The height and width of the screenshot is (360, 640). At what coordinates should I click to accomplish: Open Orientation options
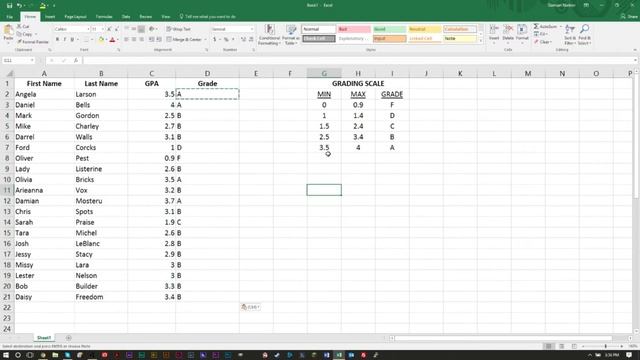pyautogui.click(x=153, y=29)
